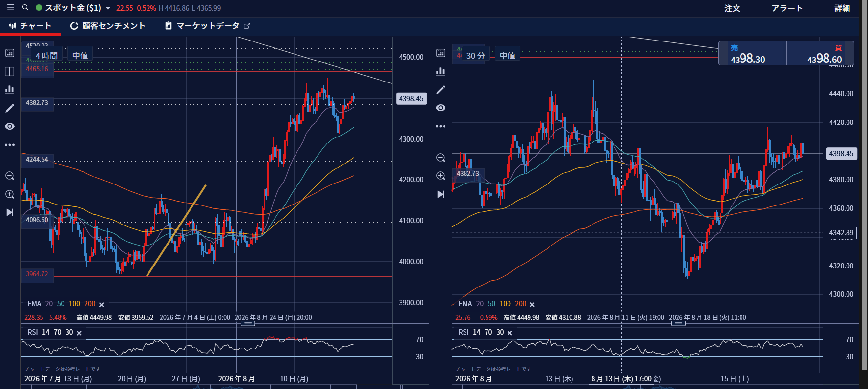Open the 注文 order menu
The image size is (868, 389).
(x=732, y=8)
